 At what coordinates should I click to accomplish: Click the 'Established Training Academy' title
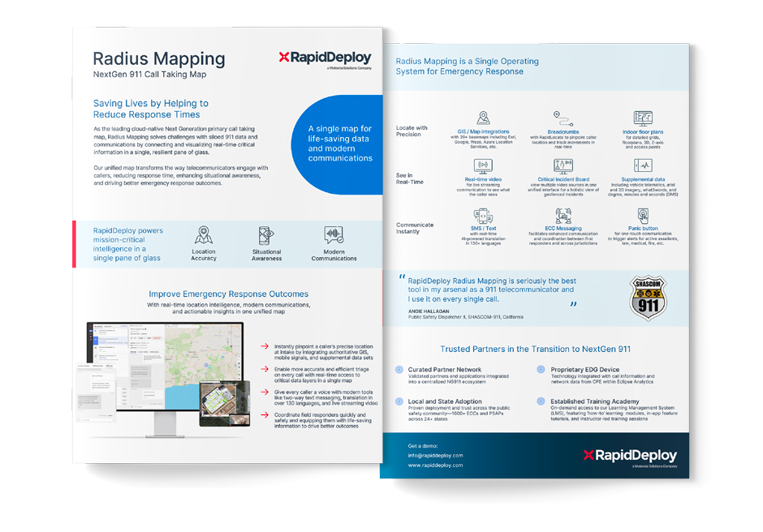pos(595,401)
